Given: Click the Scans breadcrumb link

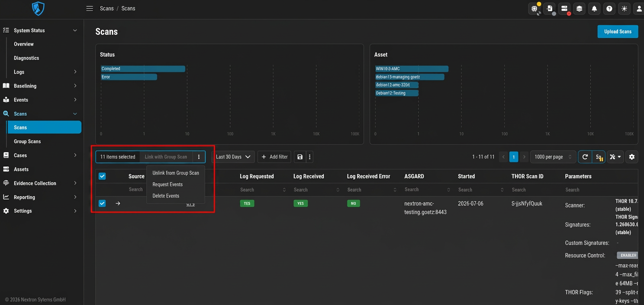Looking at the screenshot, I should tap(107, 8).
